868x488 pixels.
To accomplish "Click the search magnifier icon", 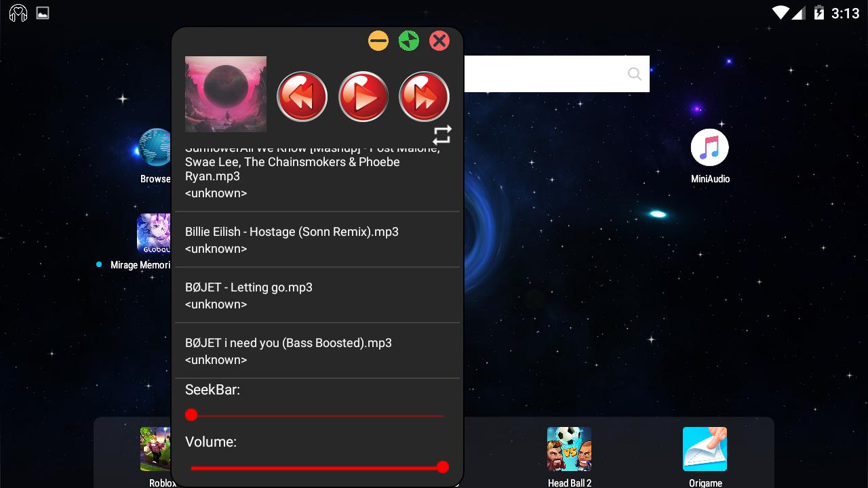I will 634,74.
